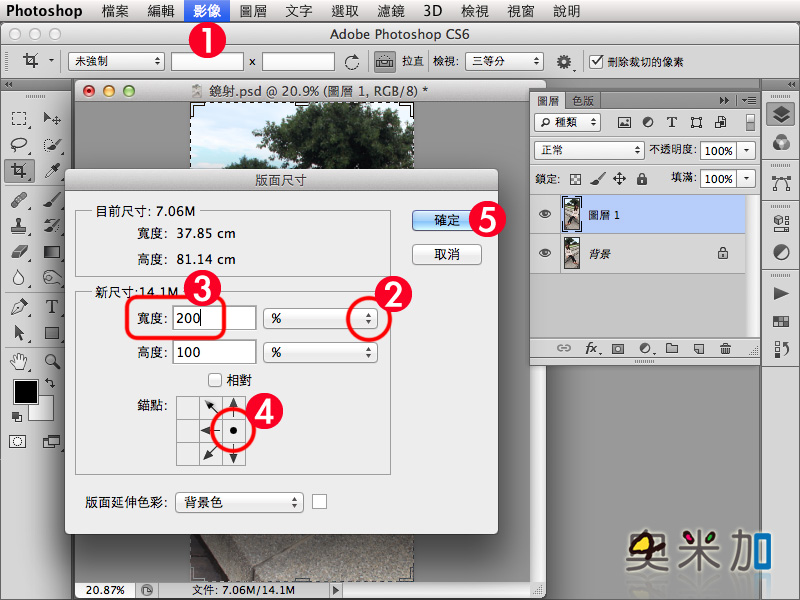Open the 濾鏡 menu
This screenshot has height=600, width=800.
point(391,11)
